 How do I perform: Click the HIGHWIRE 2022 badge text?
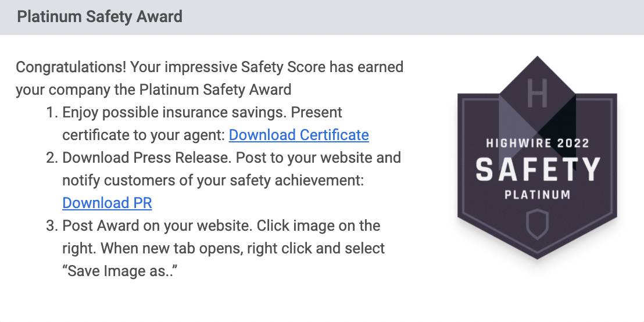click(x=538, y=144)
